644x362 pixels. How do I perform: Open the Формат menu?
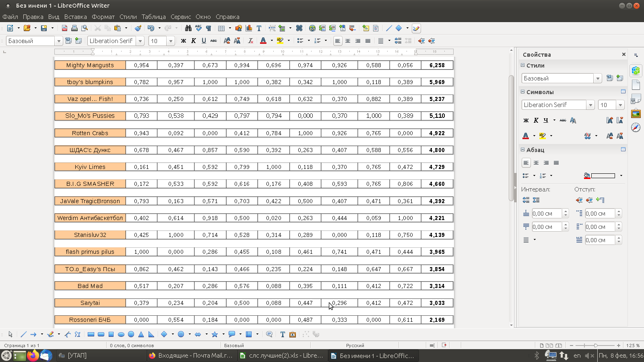(103, 17)
